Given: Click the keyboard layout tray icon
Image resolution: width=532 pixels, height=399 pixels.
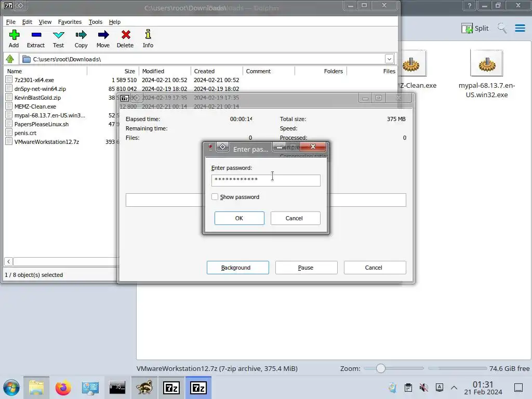Looking at the screenshot, I should 440,388.
